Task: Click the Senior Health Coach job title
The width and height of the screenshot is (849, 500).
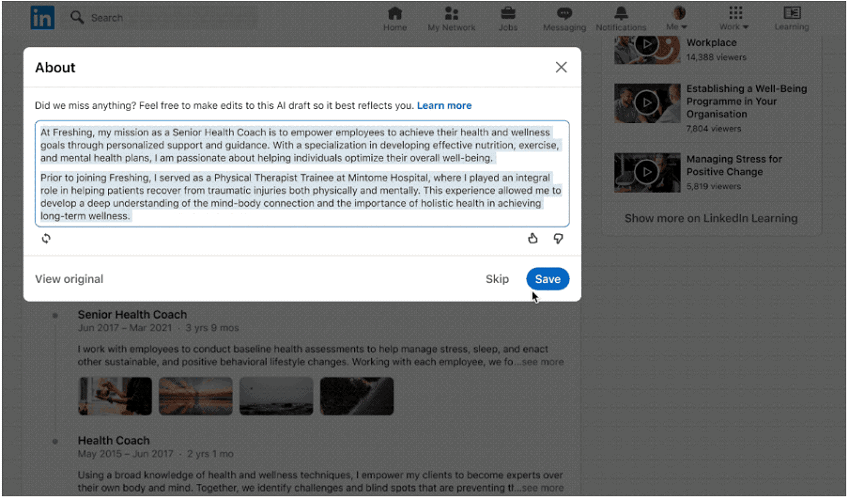Action: pyautogui.click(x=132, y=315)
